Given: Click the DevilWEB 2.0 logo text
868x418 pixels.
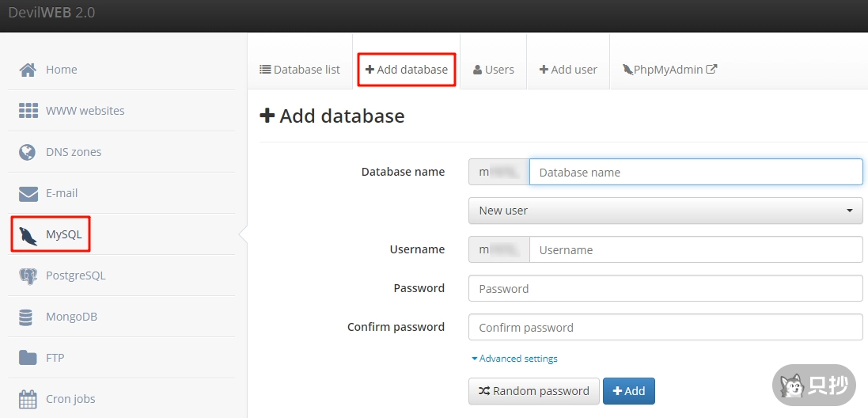Looking at the screenshot, I should (x=51, y=12).
